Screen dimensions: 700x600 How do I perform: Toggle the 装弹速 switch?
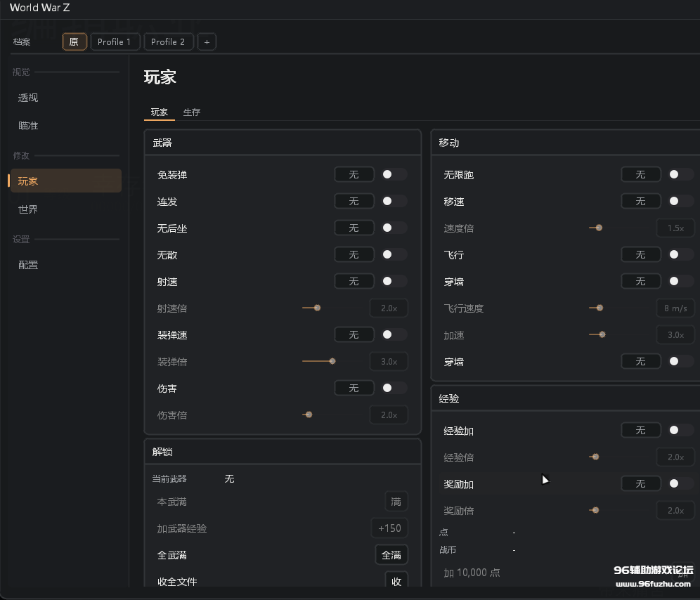(x=394, y=335)
